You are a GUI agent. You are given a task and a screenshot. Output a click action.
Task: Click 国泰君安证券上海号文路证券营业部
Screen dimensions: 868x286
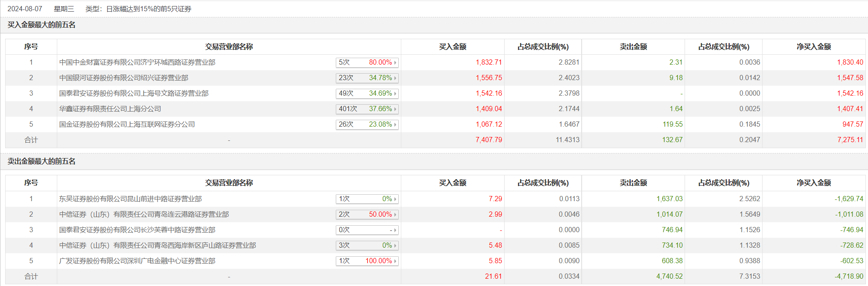pyautogui.click(x=134, y=93)
